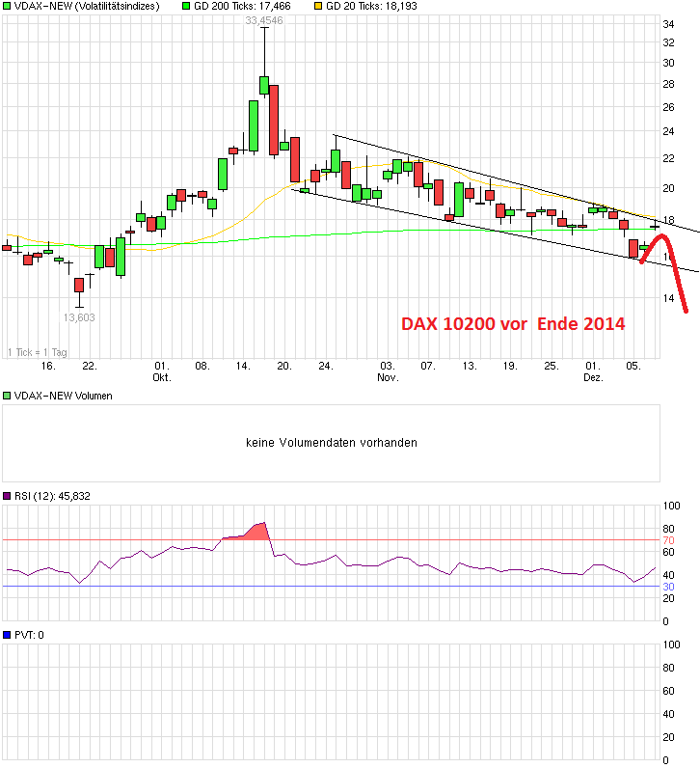Click the 'VDAX-NEW Volumen' label

click(x=63, y=396)
